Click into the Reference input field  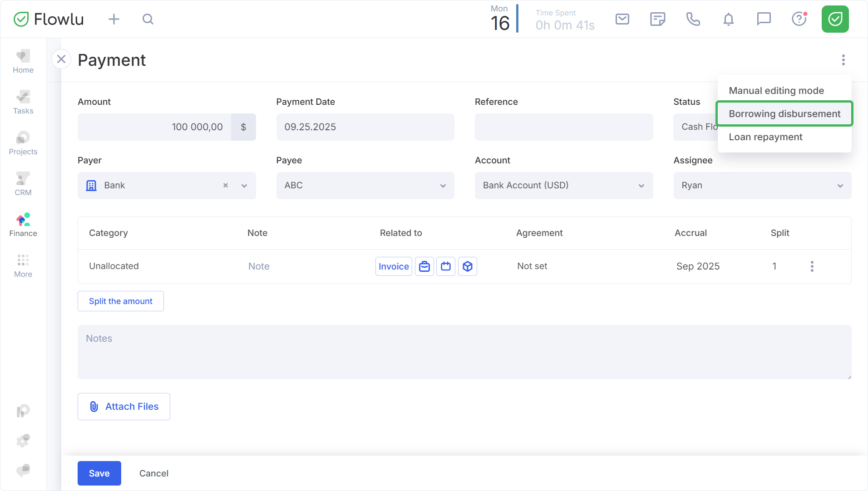tap(563, 127)
